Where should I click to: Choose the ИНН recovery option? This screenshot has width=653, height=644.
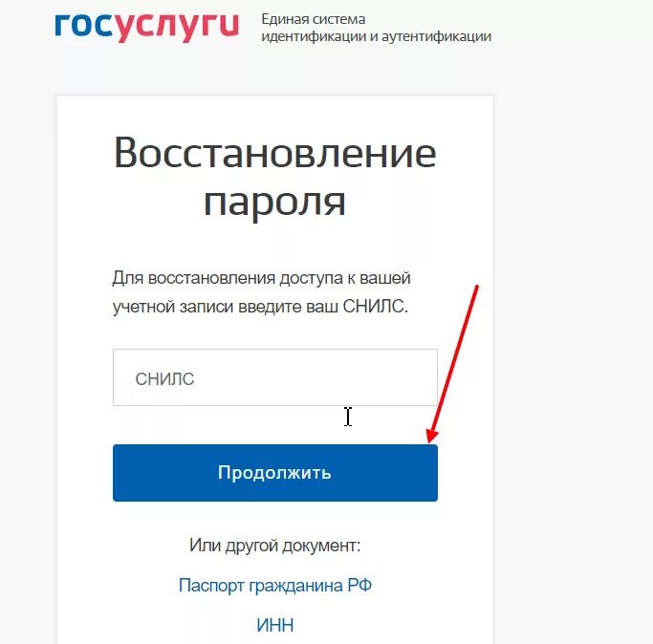[x=274, y=625]
